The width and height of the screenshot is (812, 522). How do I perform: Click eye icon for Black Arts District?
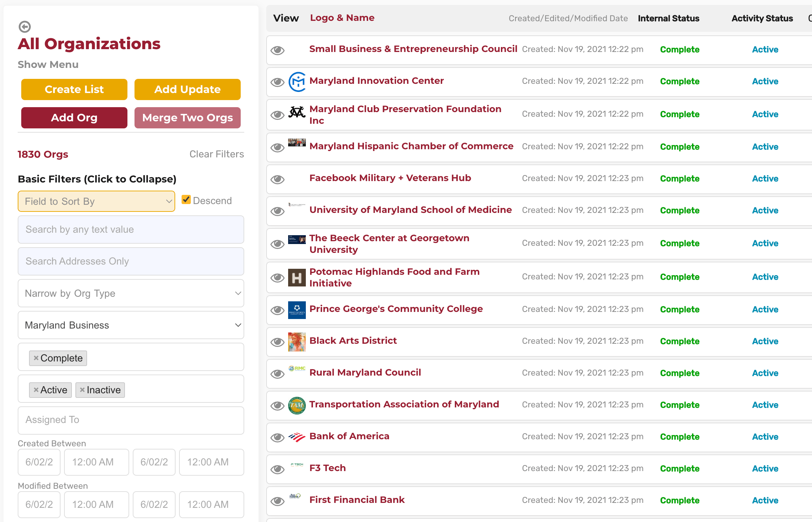[278, 342]
